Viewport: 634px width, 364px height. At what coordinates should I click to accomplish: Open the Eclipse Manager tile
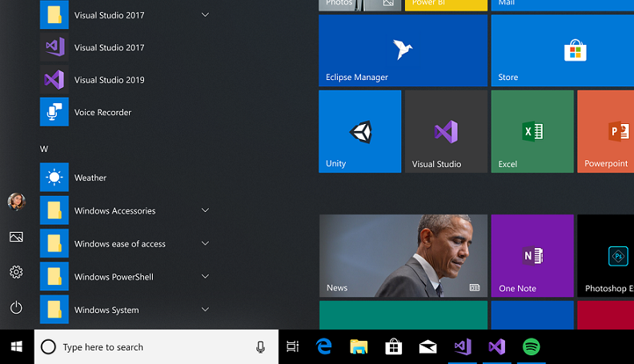click(403, 50)
